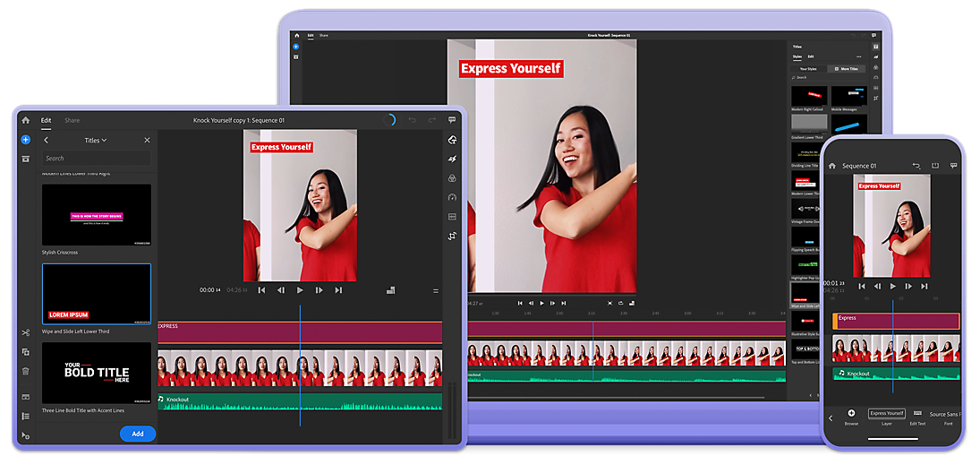The image size is (980, 456).
Task: Open the preview quality icon beside tablet playback
Action: coord(390,290)
